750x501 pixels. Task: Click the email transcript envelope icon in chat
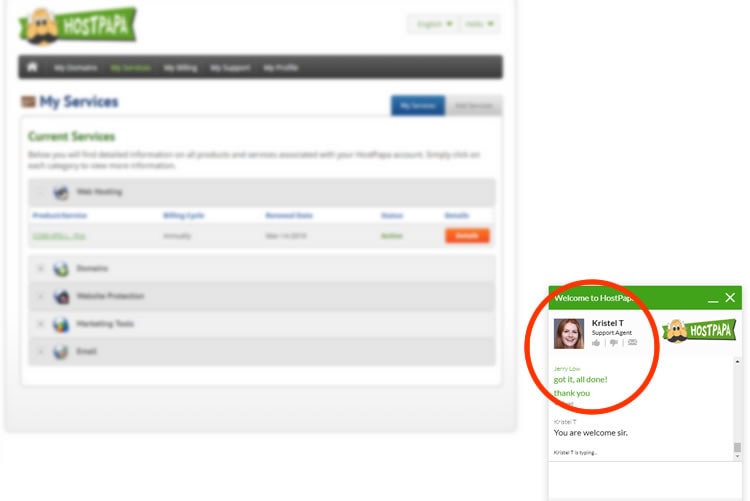(632, 343)
